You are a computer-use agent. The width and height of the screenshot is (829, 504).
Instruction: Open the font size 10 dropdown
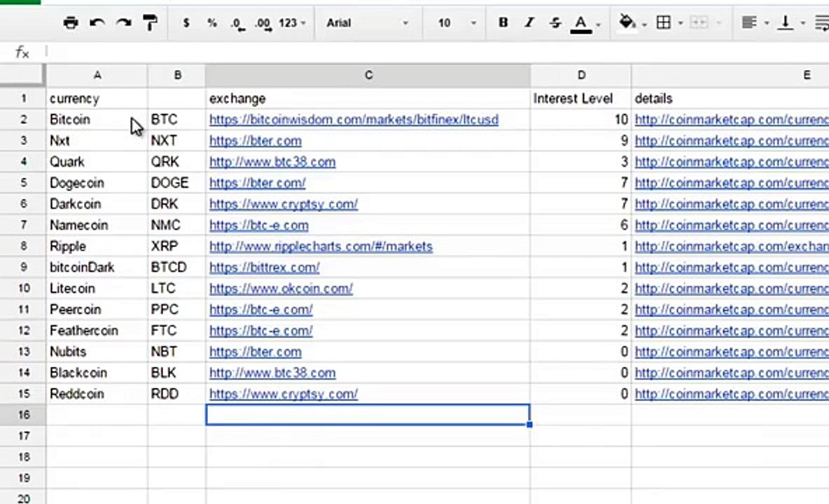pos(457,23)
